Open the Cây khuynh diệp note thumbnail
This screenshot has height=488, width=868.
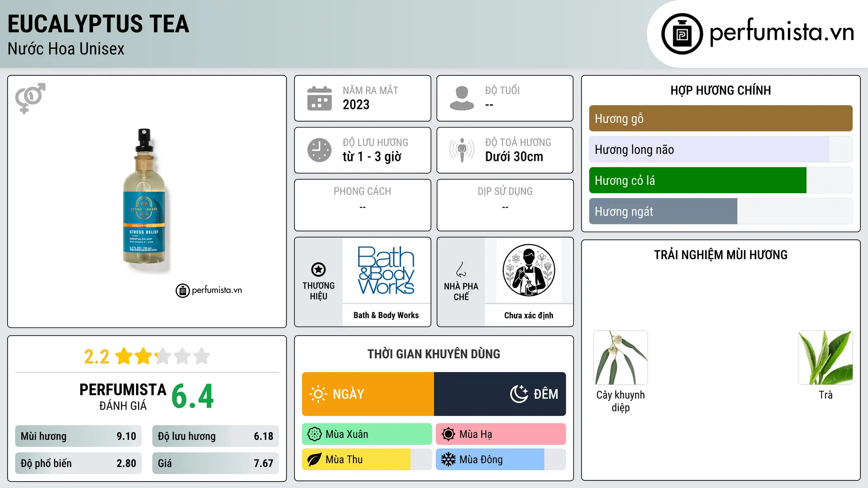(x=620, y=358)
